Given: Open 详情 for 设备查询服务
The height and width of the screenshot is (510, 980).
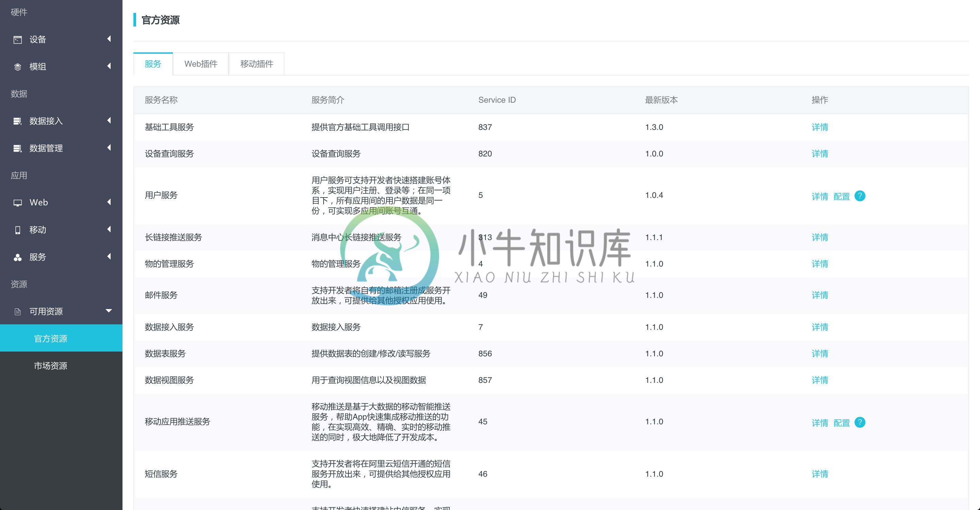Looking at the screenshot, I should coord(820,154).
